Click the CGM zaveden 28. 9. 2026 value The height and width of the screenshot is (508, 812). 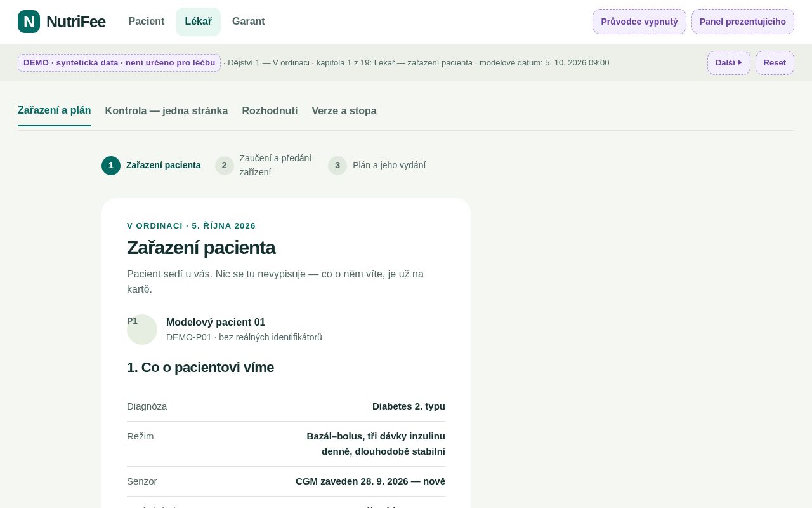370,481
